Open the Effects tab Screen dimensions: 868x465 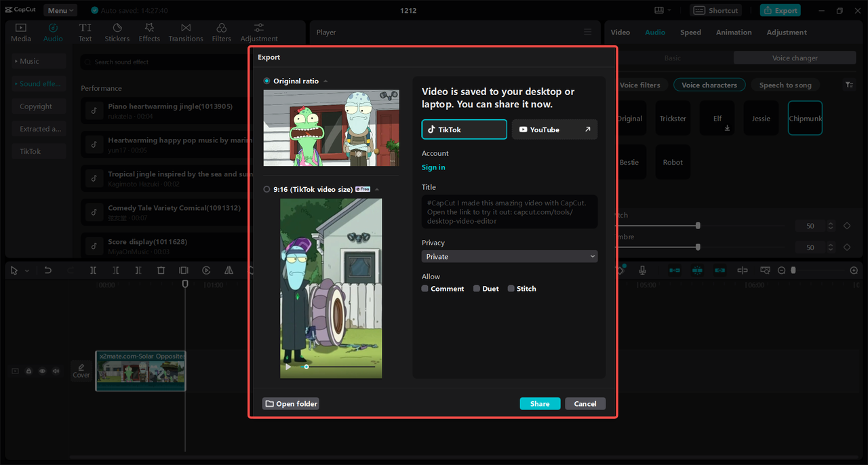[149, 32]
